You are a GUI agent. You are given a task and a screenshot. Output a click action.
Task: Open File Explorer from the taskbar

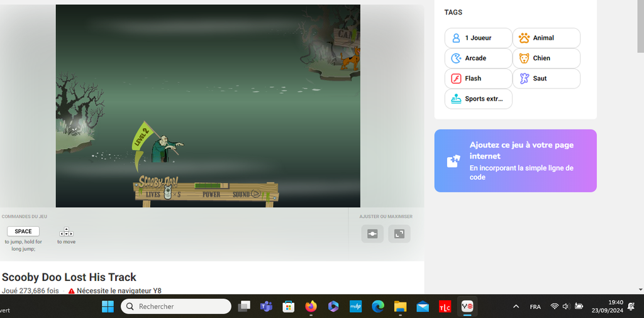(400, 306)
